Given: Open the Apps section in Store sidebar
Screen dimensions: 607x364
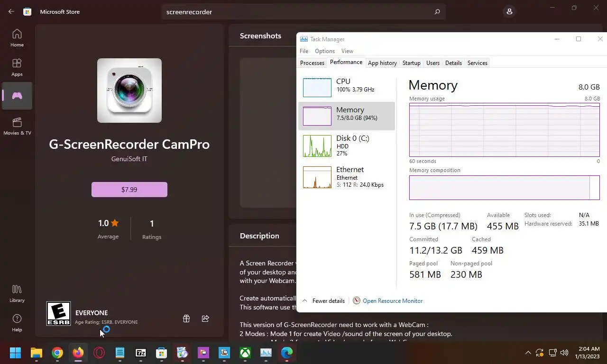Looking at the screenshot, I should click(x=17, y=67).
